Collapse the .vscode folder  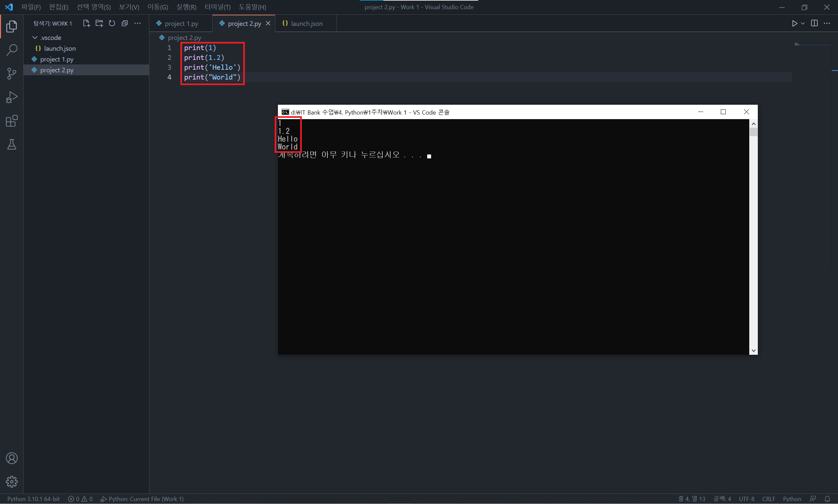coord(35,37)
